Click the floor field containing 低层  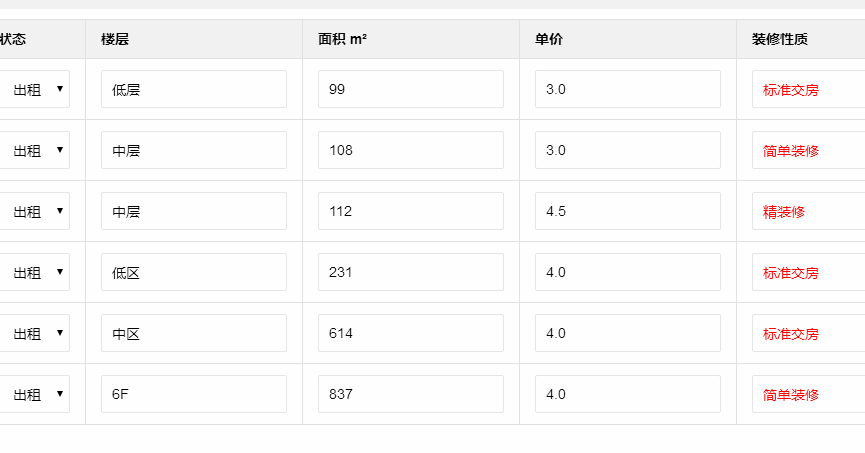193,89
